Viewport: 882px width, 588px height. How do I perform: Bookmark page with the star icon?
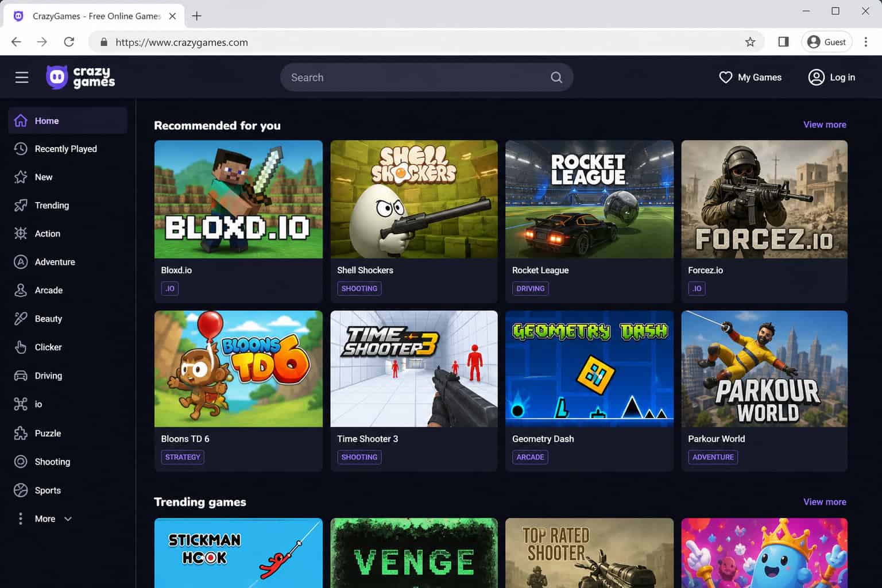click(x=750, y=42)
